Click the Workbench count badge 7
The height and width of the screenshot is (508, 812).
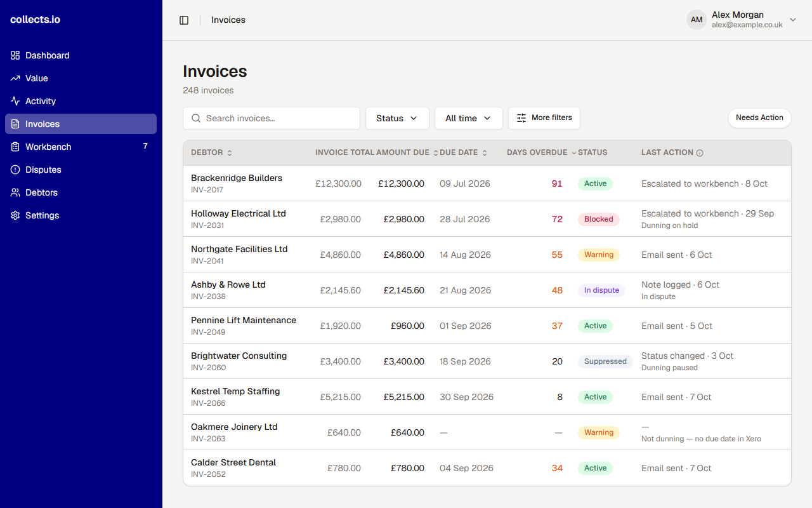click(145, 146)
